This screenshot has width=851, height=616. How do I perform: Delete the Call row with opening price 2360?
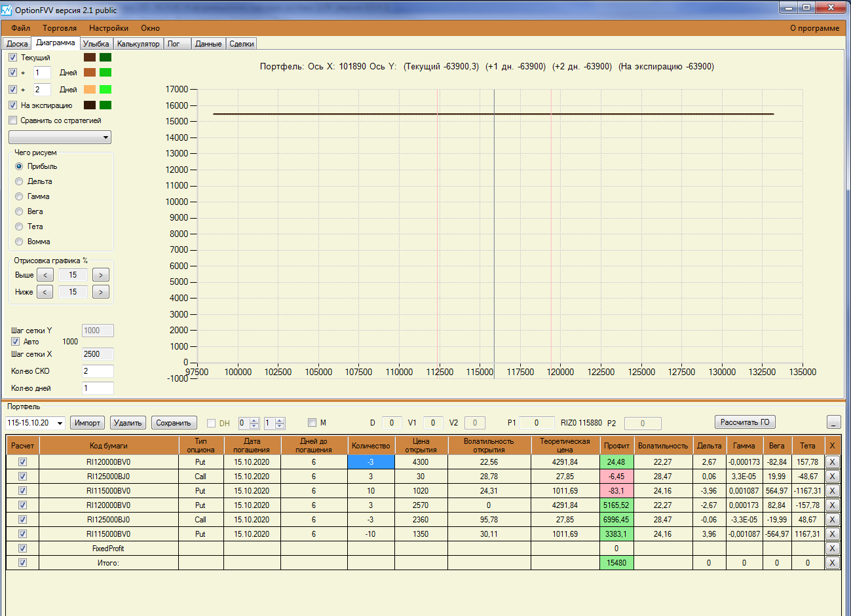[832, 519]
